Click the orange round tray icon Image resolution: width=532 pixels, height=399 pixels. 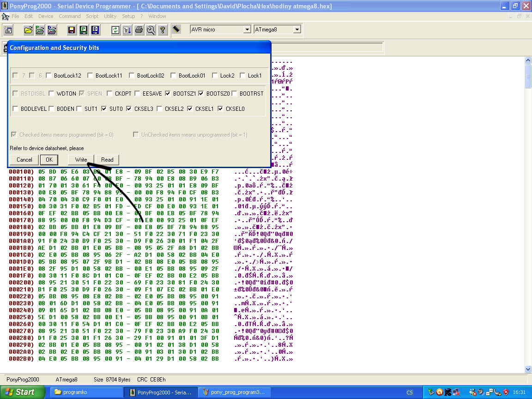(x=439, y=392)
